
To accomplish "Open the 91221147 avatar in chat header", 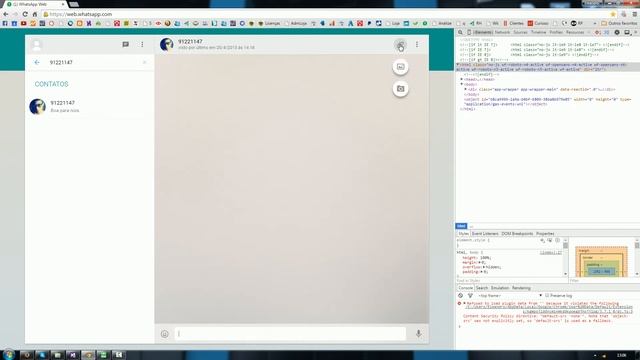I will point(167,44).
